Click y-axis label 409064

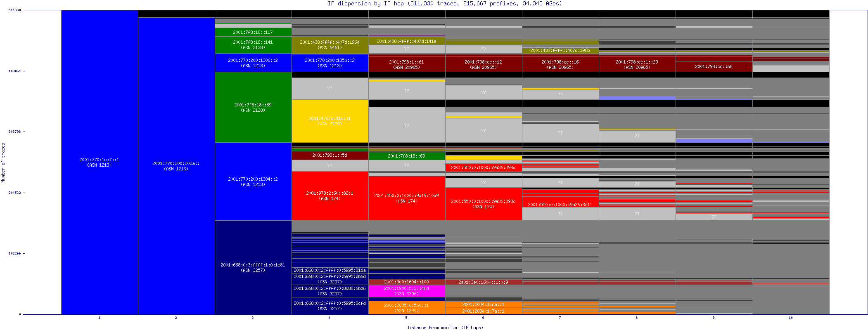[x=14, y=71]
